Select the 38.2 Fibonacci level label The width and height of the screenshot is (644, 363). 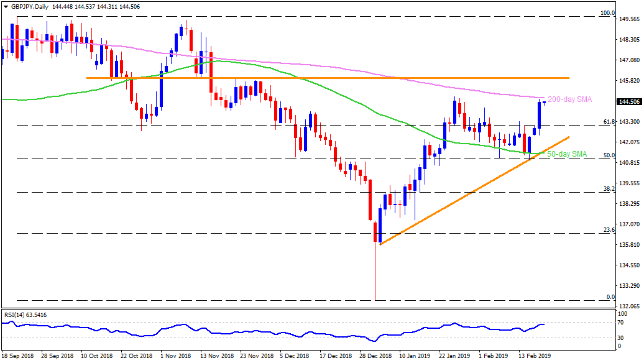click(609, 189)
